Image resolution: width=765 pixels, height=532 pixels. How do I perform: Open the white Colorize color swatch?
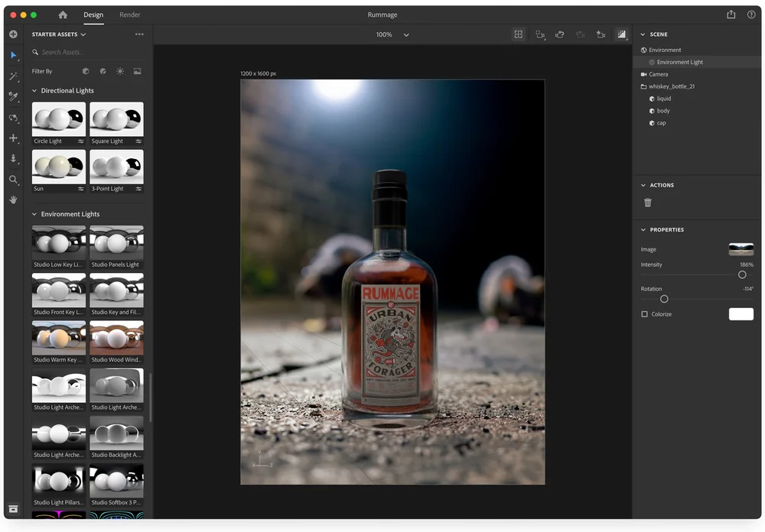click(x=741, y=314)
